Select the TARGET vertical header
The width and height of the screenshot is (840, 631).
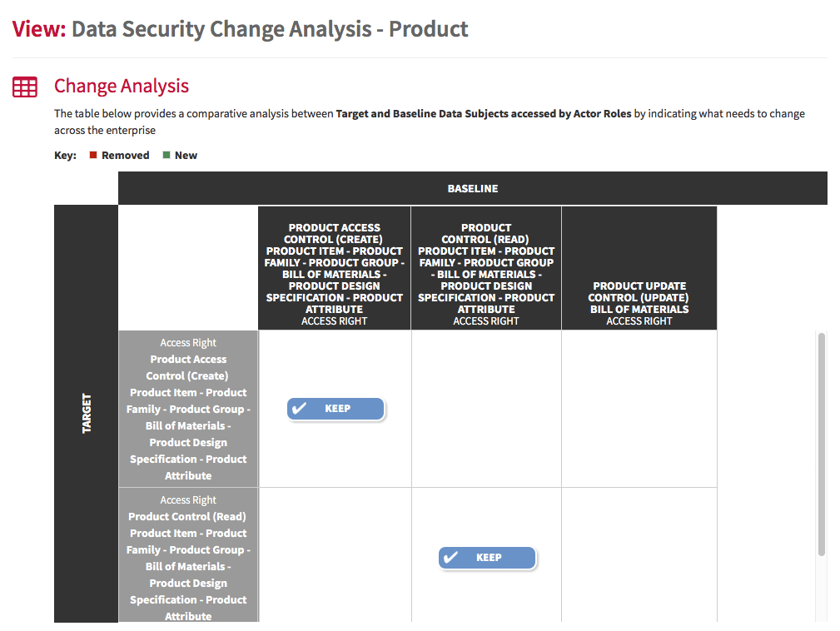[x=87, y=414]
